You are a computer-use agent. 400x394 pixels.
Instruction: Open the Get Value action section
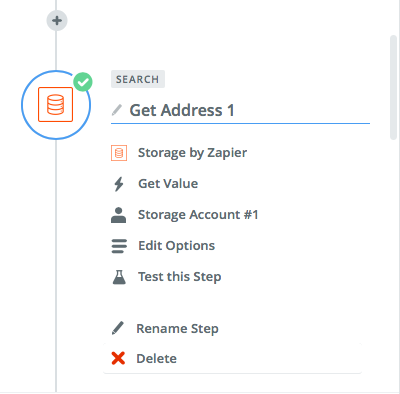pos(168,184)
